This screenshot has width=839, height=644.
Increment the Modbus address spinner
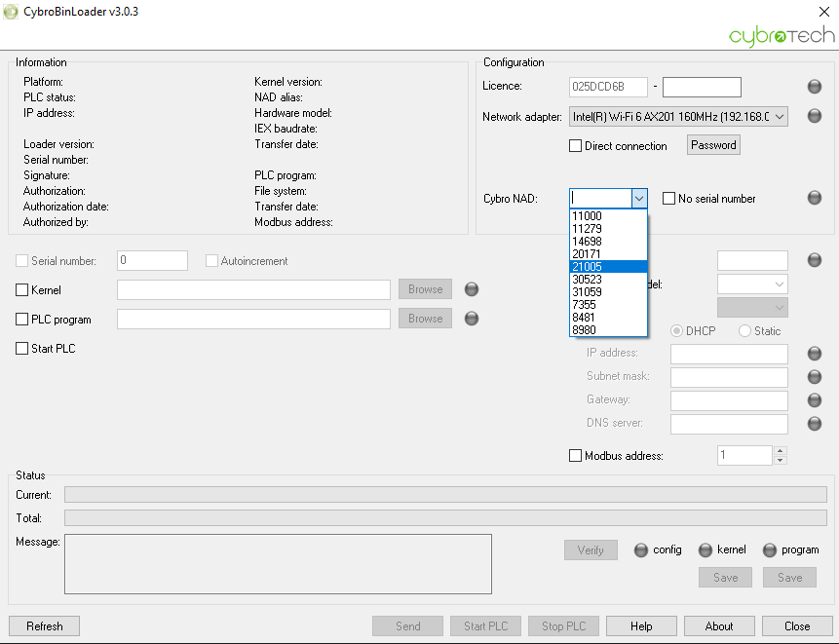(x=780, y=451)
